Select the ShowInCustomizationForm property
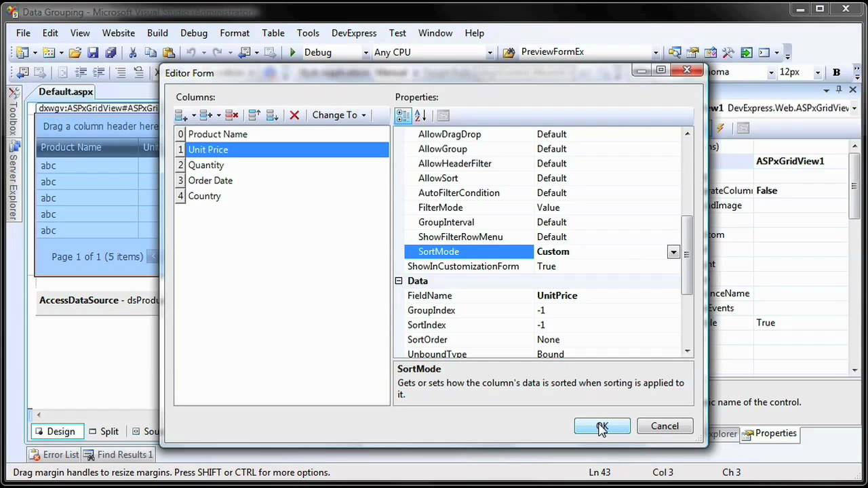 [542, 266]
